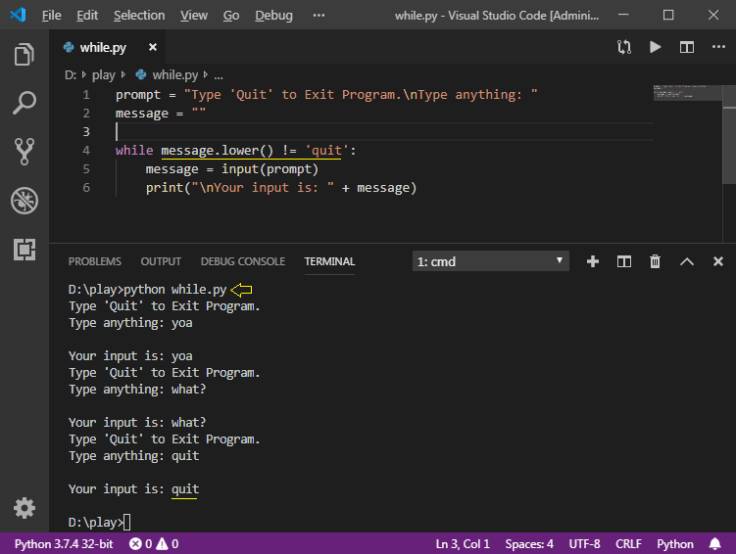Create new terminal with plus icon
The image size is (736, 554).
pos(593,261)
